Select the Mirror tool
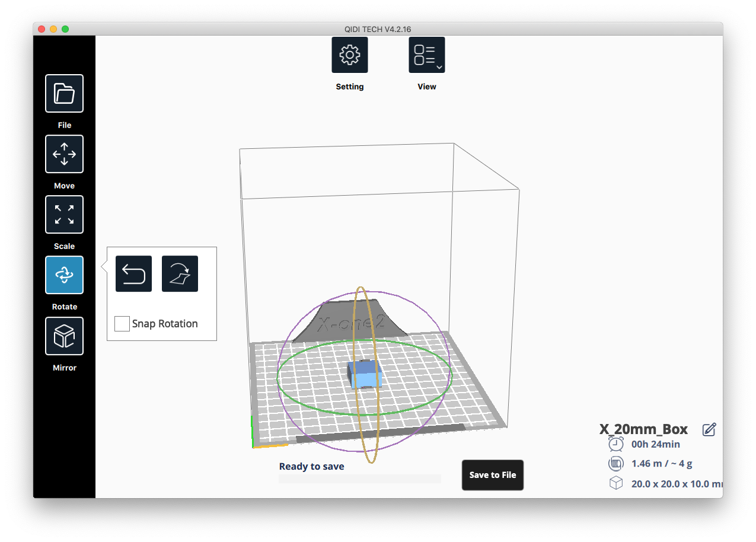Screen dimensions: 756x542 coord(64,336)
